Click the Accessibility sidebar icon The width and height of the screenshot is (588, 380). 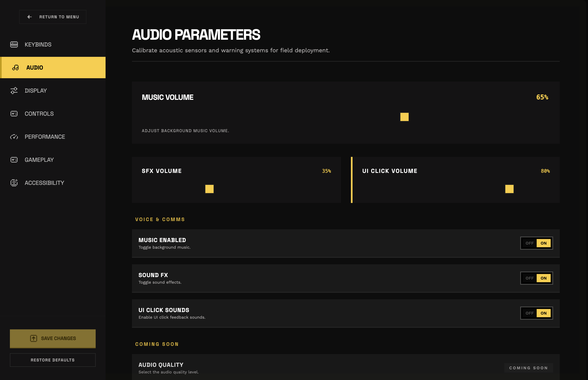point(14,183)
